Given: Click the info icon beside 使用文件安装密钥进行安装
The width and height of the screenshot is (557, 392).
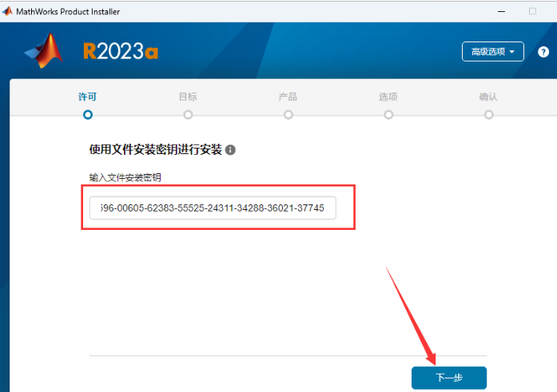Looking at the screenshot, I should (230, 150).
